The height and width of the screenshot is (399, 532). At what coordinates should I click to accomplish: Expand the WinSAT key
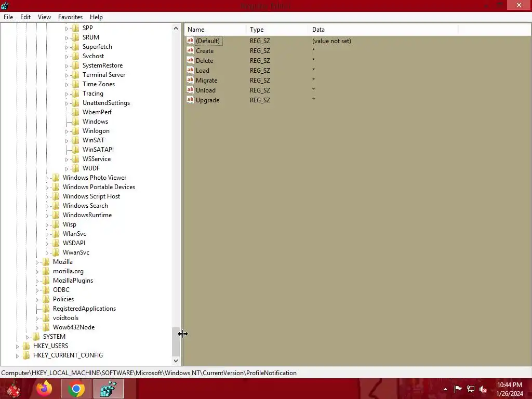click(x=67, y=140)
